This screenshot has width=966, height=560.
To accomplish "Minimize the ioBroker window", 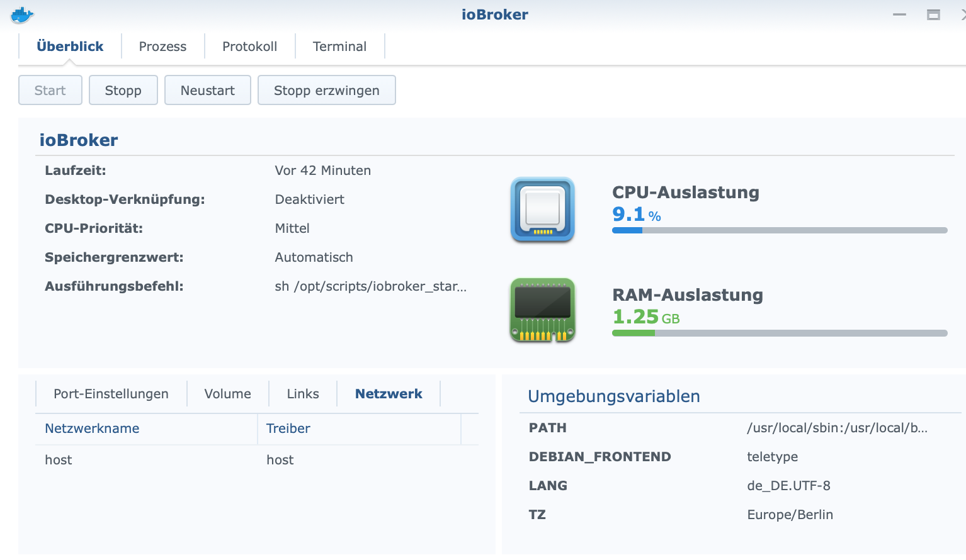I will pyautogui.click(x=899, y=14).
